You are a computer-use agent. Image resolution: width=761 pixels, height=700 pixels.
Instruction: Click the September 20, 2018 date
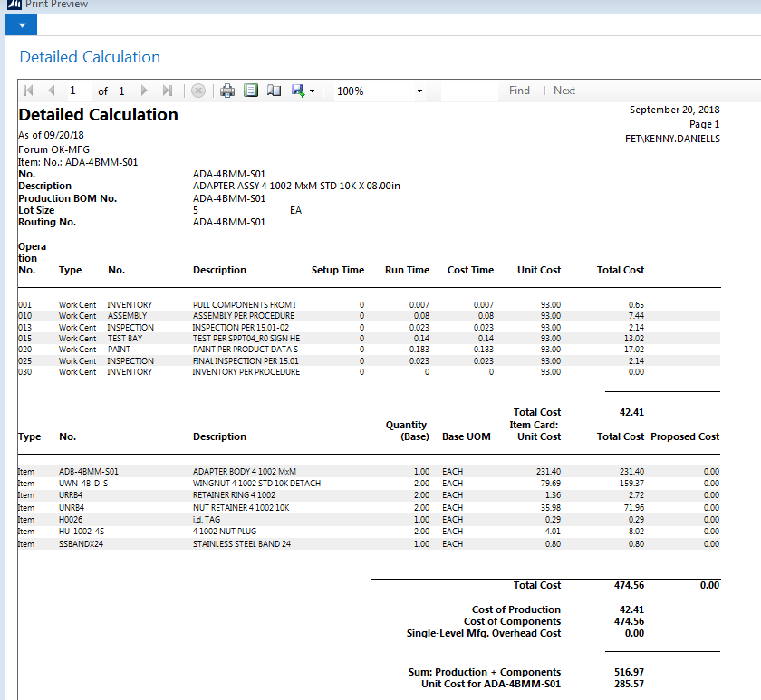coord(675,110)
